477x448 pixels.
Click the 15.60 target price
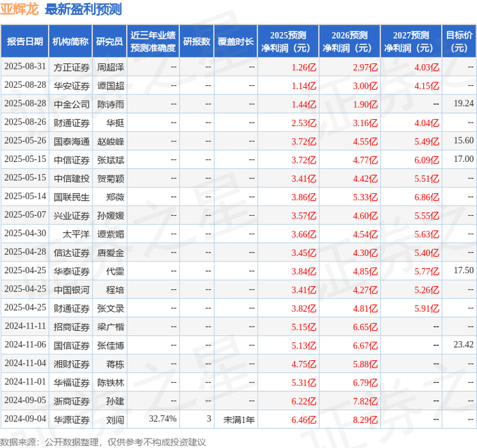point(463,141)
